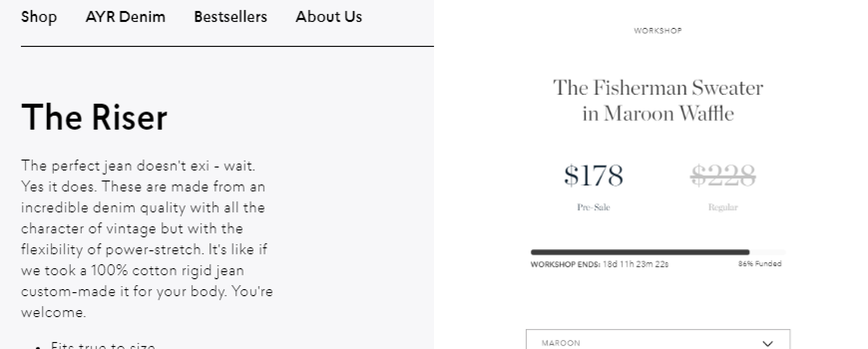
Task: Click the '100% cotton rigid jean' line
Action: click(x=132, y=270)
